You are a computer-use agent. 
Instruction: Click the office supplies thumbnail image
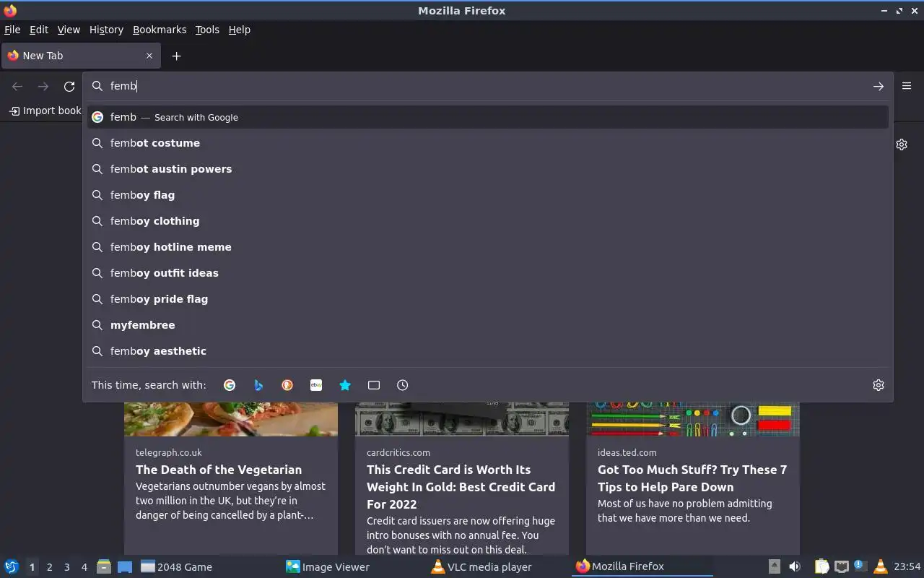(x=693, y=419)
